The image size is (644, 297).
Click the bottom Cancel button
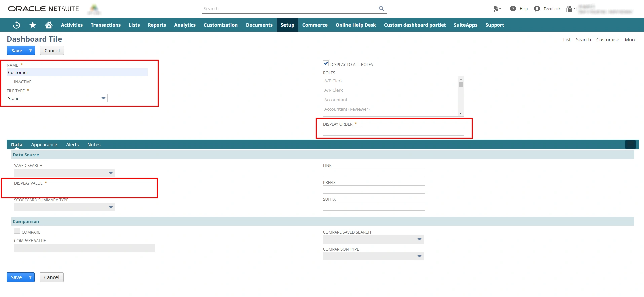point(51,277)
